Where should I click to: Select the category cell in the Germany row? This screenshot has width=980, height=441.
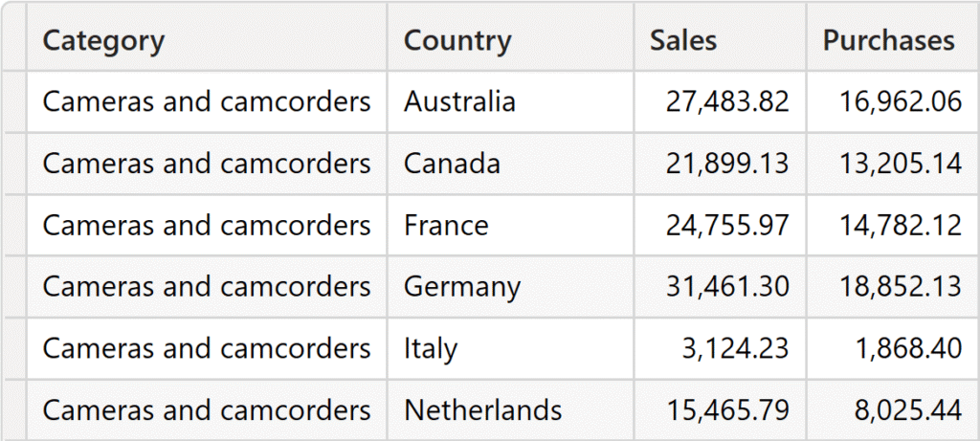pyautogui.click(x=207, y=286)
